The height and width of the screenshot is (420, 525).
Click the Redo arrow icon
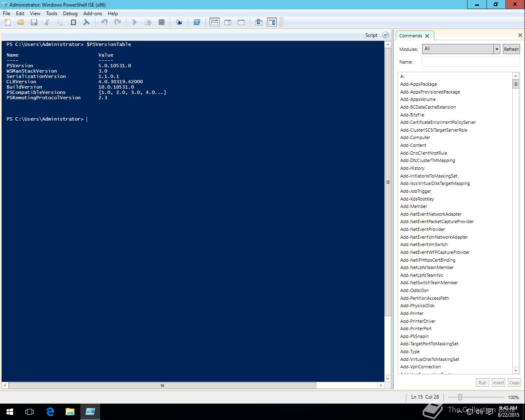click(117, 23)
